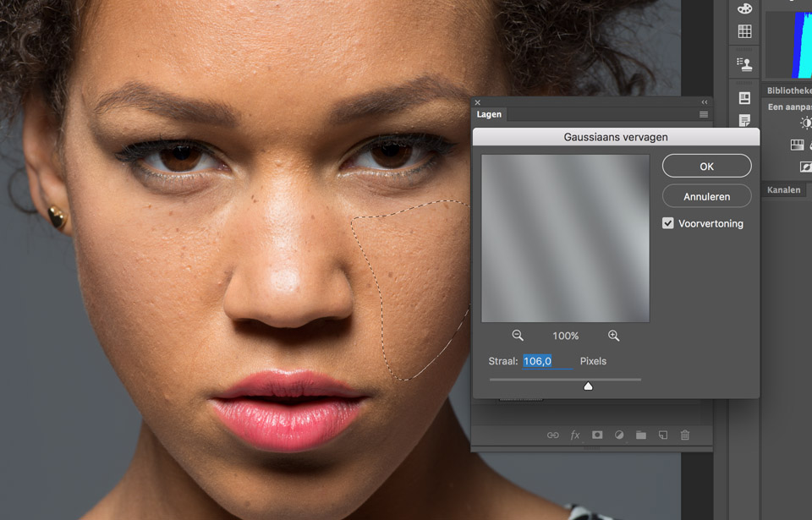Close the Lagen panel

[477, 102]
